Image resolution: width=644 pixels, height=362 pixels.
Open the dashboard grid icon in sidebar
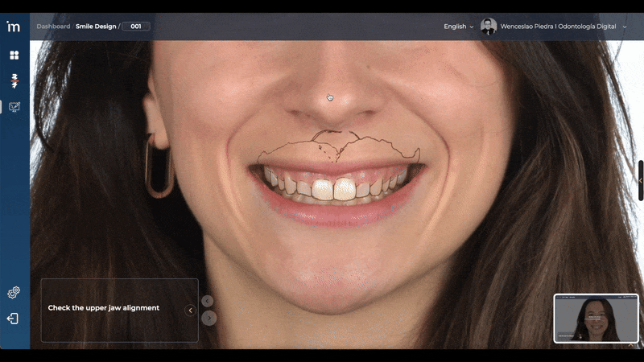pyautogui.click(x=14, y=56)
